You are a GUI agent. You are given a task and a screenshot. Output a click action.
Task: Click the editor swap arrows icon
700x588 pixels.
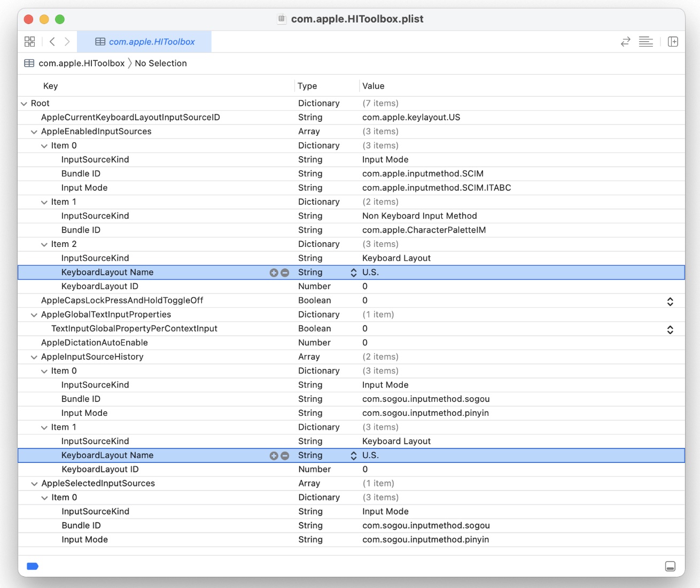[626, 42]
